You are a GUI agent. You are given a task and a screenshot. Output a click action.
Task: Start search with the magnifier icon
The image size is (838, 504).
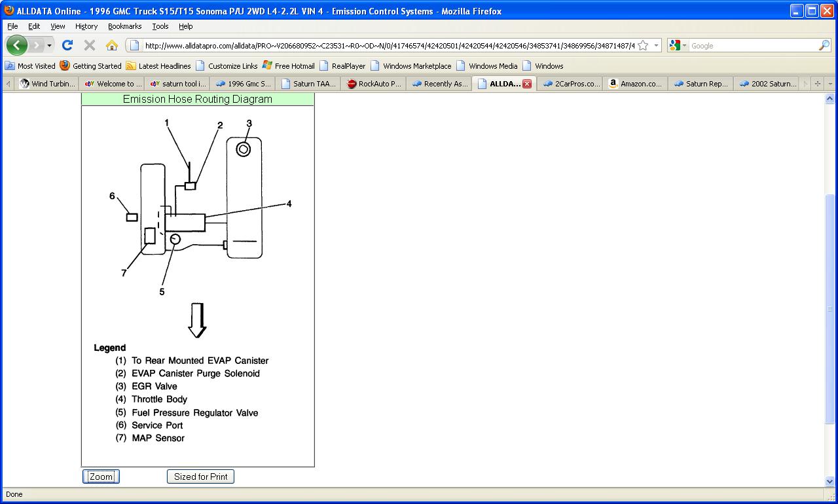(824, 45)
